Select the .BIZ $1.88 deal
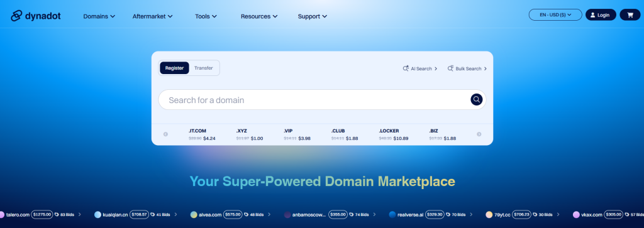Screen dimensions: 644x228 (x=443, y=134)
